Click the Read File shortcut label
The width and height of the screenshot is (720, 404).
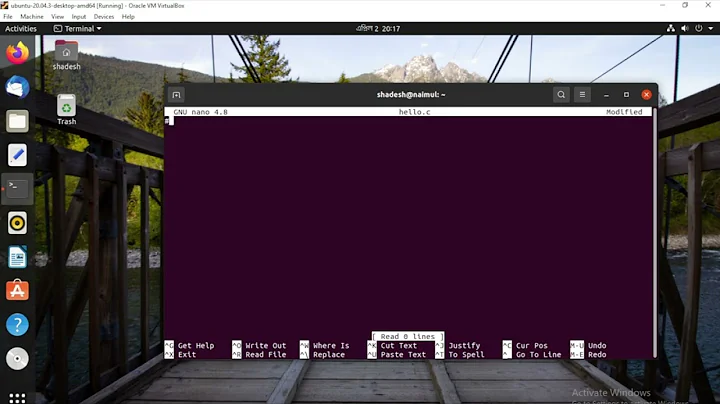click(265, 355)
